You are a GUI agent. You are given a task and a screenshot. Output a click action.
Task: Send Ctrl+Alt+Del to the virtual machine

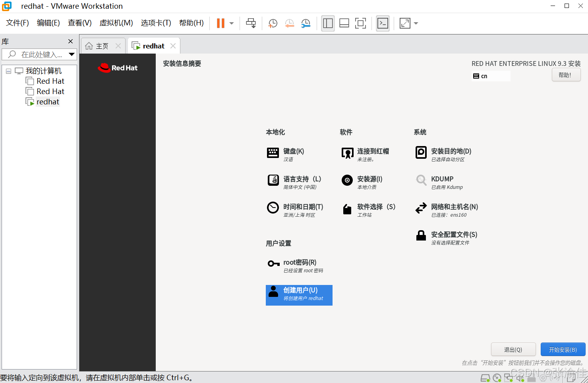pos(251,23)
